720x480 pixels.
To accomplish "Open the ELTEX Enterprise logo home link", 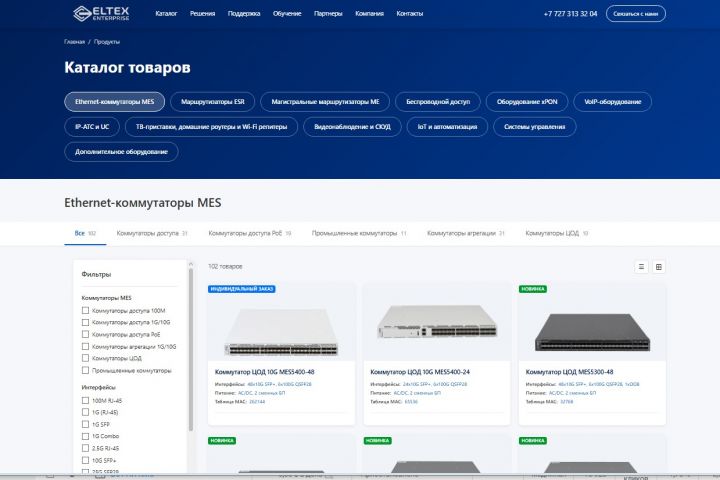I will 101,13.
